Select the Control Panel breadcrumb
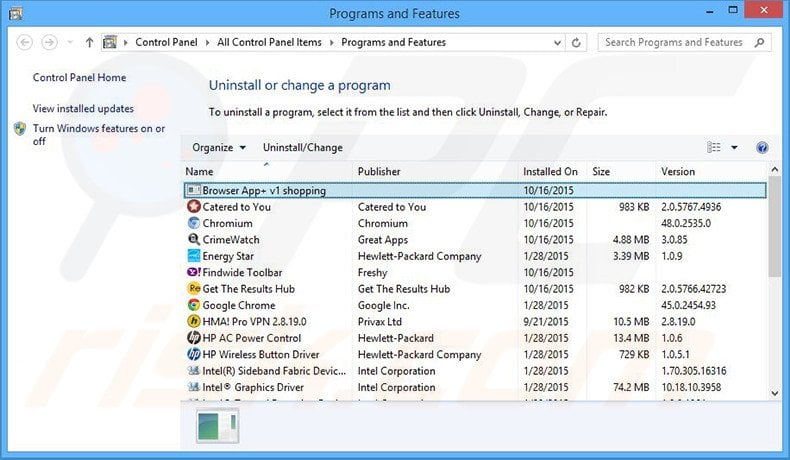Viewport: 790px width, 460px height. point(166,42)
